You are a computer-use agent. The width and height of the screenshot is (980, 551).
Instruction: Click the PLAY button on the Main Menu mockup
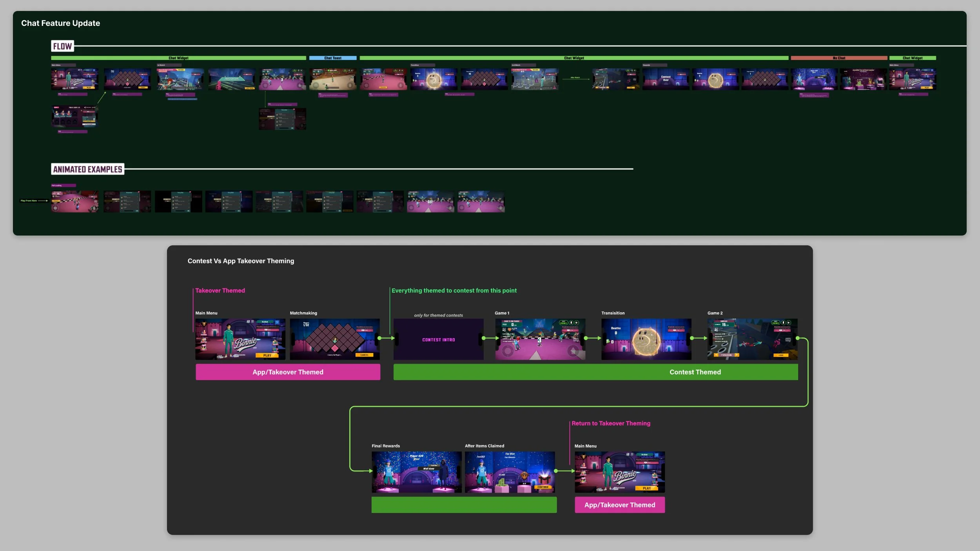click(267, 355)
